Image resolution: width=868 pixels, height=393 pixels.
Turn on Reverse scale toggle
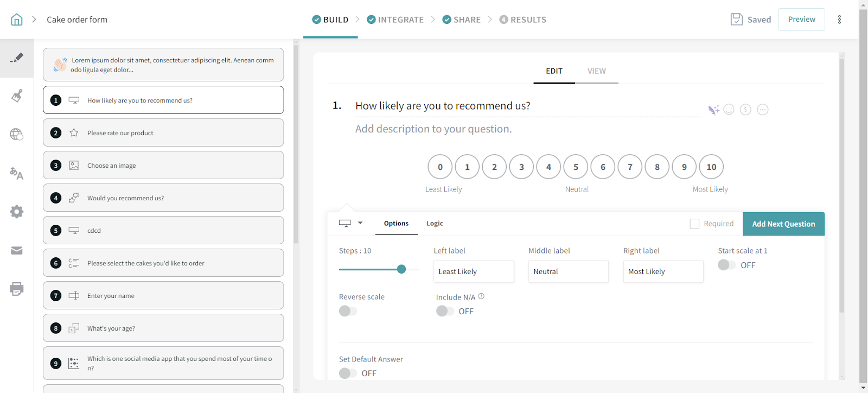click(x=348, y=311)
